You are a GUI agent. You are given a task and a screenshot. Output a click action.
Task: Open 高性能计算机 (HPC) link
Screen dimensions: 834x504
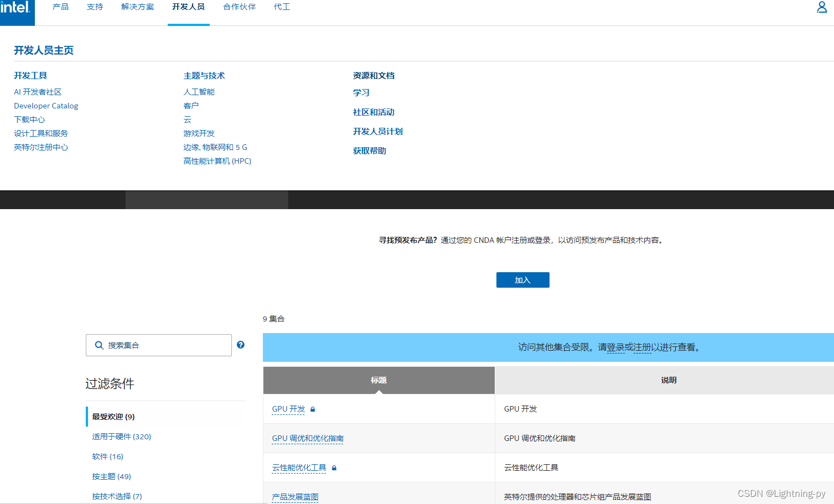pyautogui.click(x=217, y=161)
